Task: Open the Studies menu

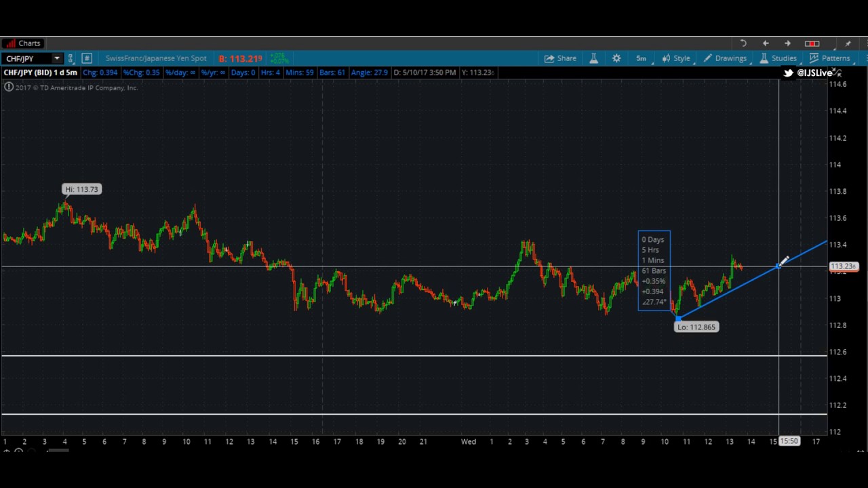Action: (778, 58)
